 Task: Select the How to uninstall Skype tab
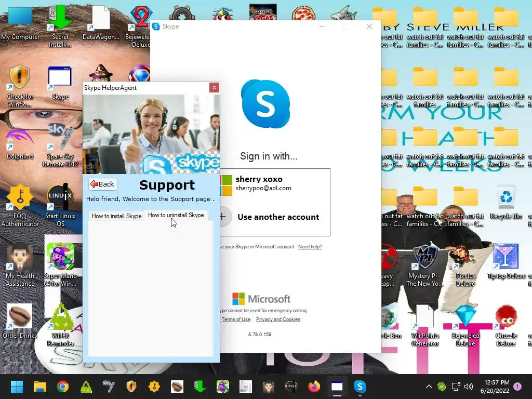pos(176,215)
